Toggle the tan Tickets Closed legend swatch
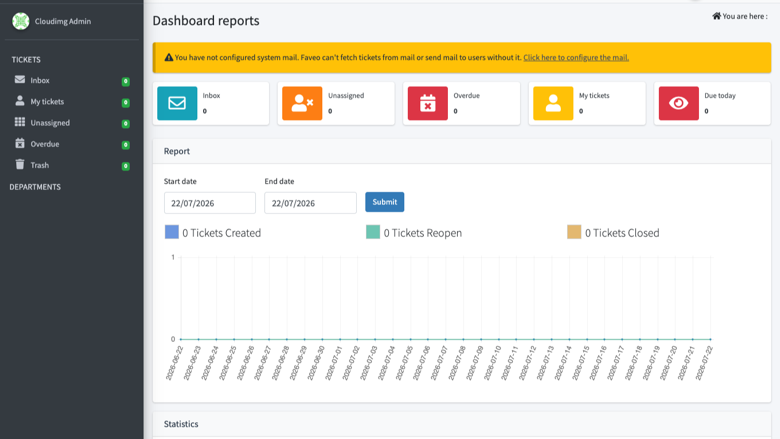Screen dimensions: 780x439 coord(574,232)
